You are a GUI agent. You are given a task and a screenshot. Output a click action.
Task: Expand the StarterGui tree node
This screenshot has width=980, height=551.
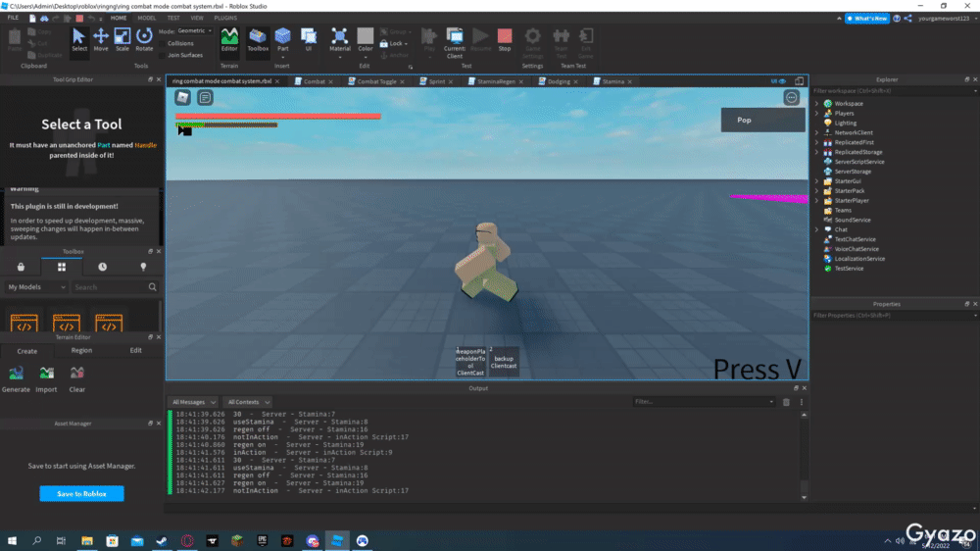pyautogui.click(x=817, y=181)
